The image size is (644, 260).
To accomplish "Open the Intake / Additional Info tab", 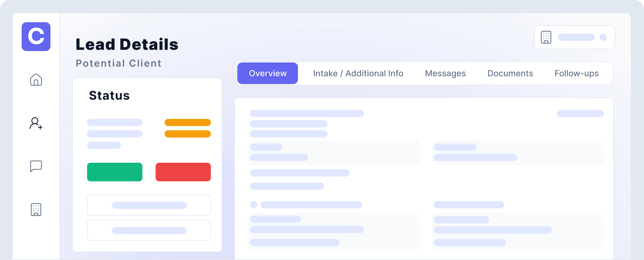I will [358, 73].
